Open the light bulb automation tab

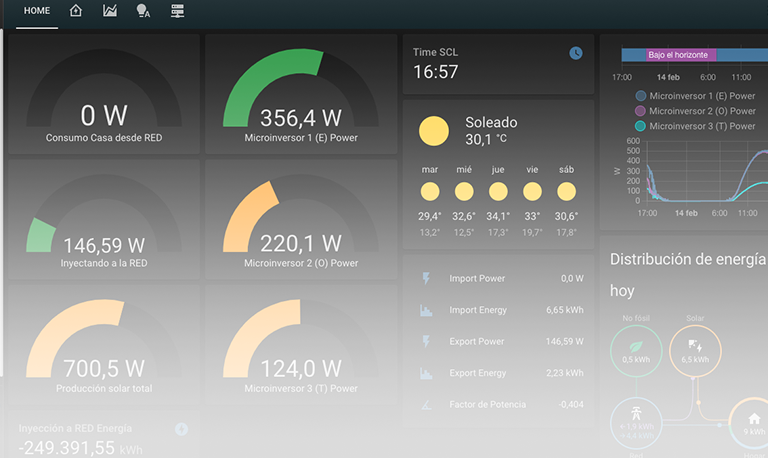click(x=143, y=10)
